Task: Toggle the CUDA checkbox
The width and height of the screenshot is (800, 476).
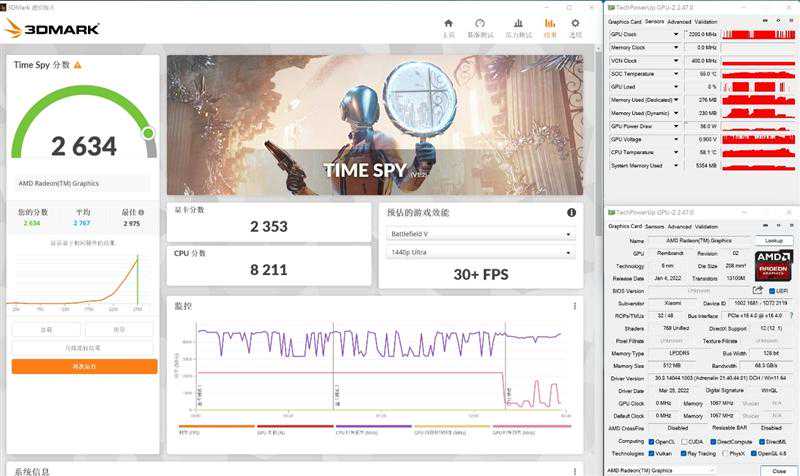Action: coord(685,441)
